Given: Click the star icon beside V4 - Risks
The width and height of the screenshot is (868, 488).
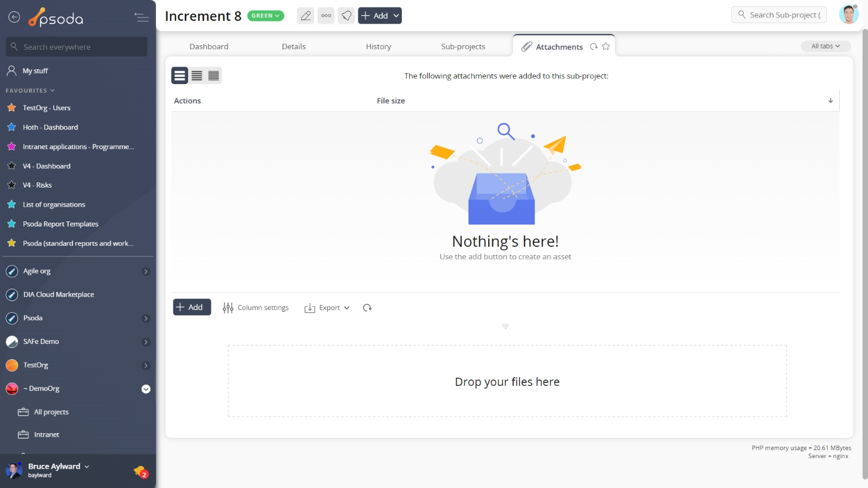Looking at the screenshot, I should pyautogui.click(x=11, y=185).
